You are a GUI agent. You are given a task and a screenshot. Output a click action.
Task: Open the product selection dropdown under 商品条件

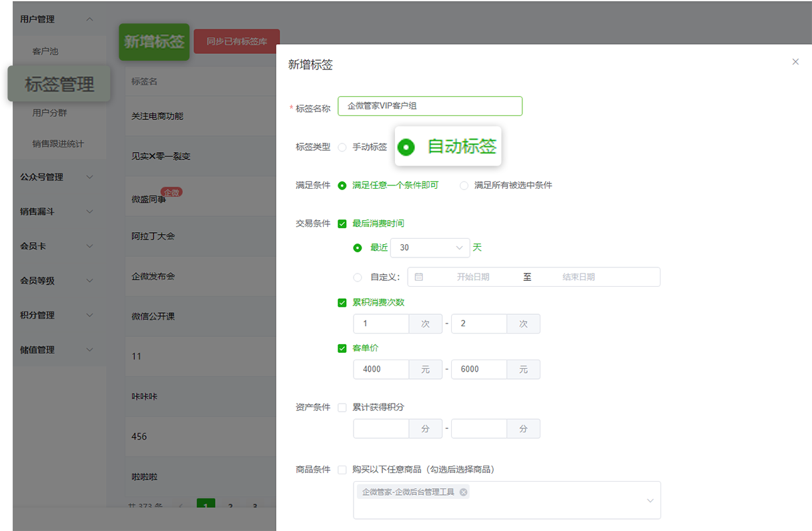[649, 500]
